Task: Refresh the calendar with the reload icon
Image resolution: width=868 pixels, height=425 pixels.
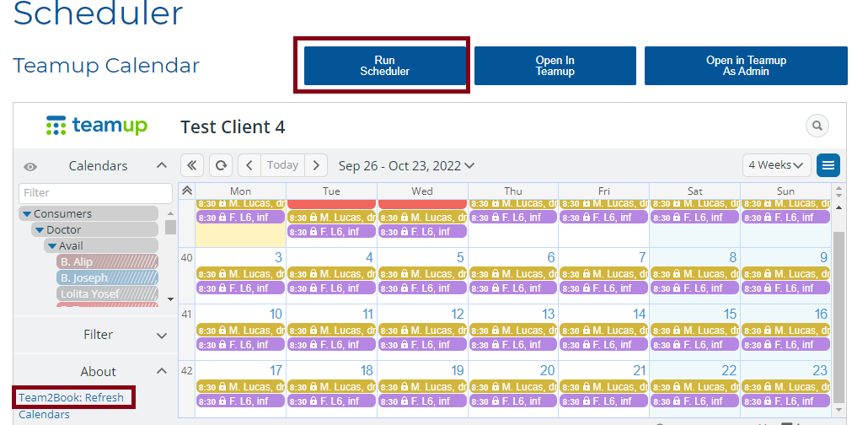Action: click(221, 165)
